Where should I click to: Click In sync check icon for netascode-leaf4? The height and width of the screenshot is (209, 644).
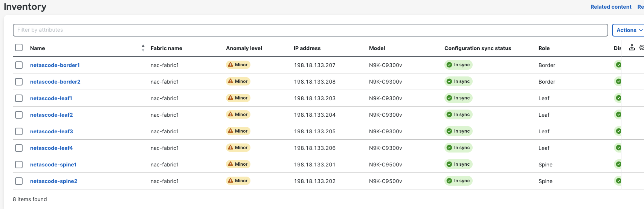(449, 148)
